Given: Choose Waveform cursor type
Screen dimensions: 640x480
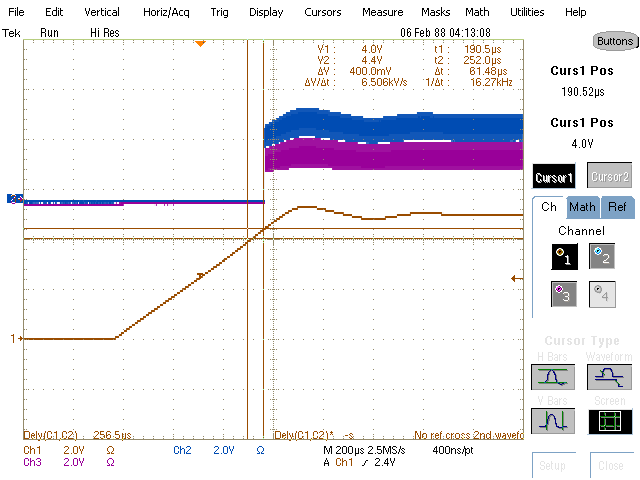Looking at the screenshot, I should [x=609, y=377].
